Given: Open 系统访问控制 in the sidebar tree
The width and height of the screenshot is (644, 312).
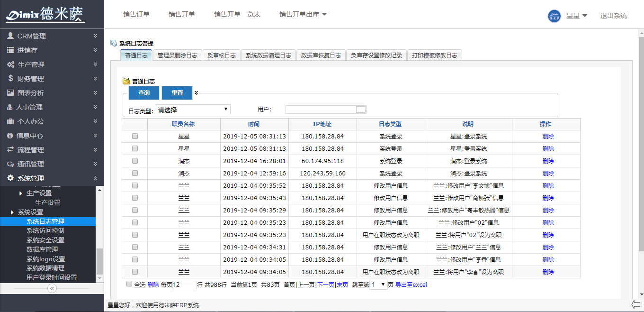Looking at the screenshot, I should (45, 230).
